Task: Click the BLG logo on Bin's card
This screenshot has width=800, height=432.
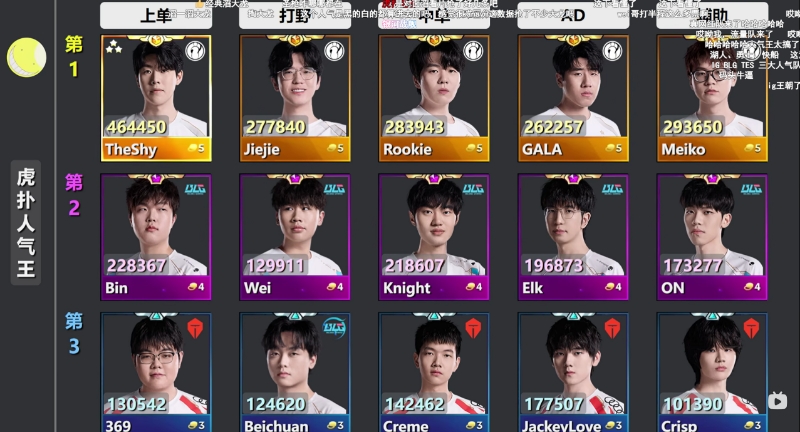Action: (195, 189)
